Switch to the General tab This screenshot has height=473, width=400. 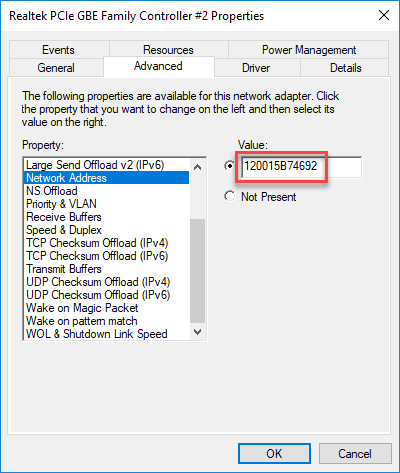coord(56,68)
